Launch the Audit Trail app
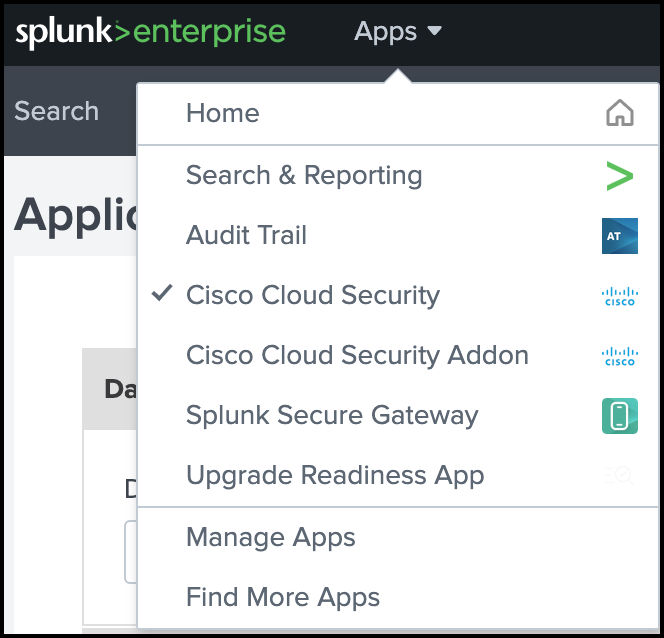664x638 pixels. 398,235
